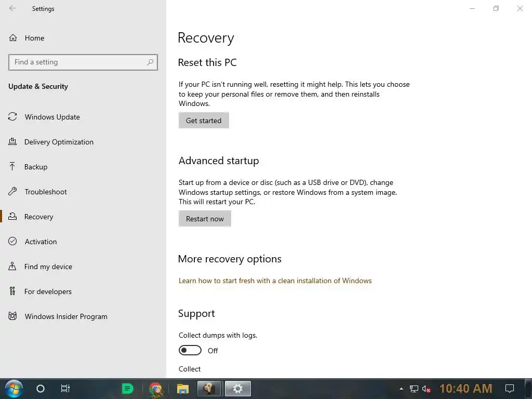
Task: Open Task View in taskbar
Action: (x=65, y=389)
